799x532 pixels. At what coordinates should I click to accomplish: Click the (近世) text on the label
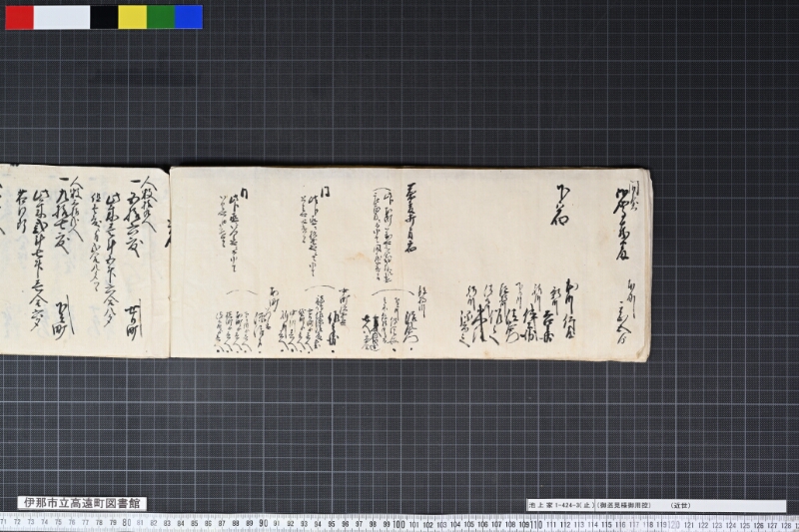[681, 505]
